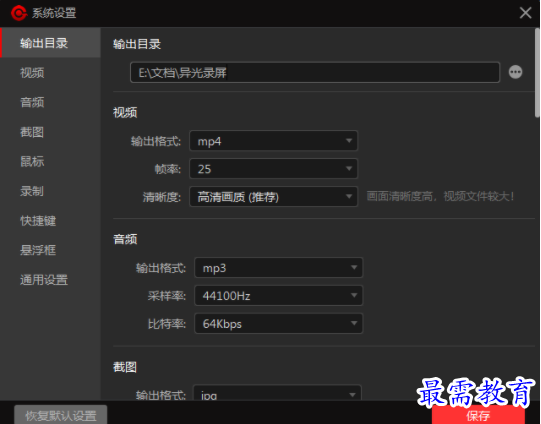Select 输出目录 in the sidebar
Image resolution: width=541 pixels, height=424 pixels.
(50, 43)
